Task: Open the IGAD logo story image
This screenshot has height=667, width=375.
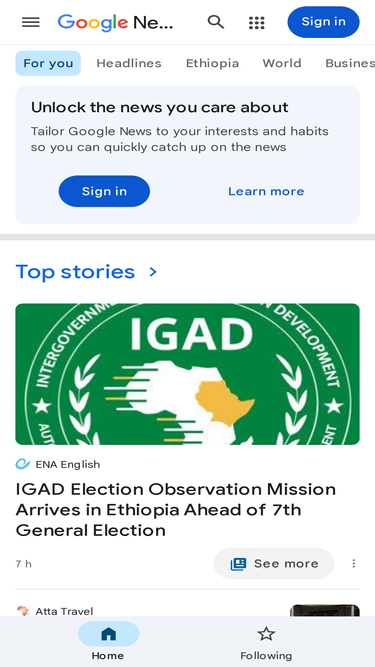Action: pyautogui.click(x=188, y=374)
